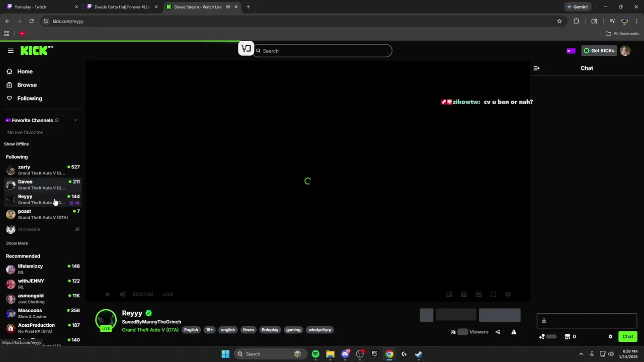644x362 pixels.
Task: Enter fullscreen mode
Action: pyautogui.click(x=494, y=295)
